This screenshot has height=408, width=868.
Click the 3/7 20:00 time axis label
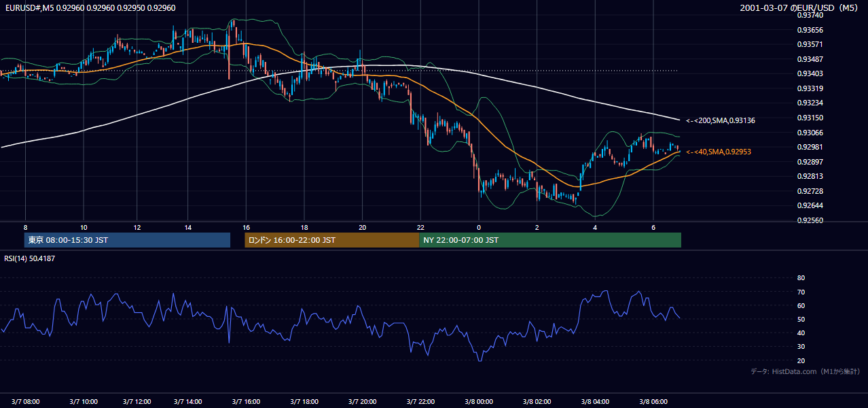click(x=362, y=402)
